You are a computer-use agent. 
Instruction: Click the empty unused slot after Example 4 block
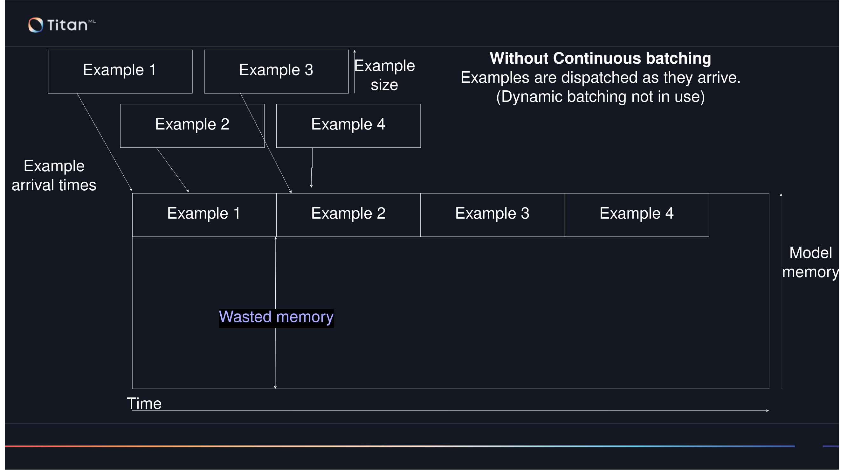coord(739,214)
